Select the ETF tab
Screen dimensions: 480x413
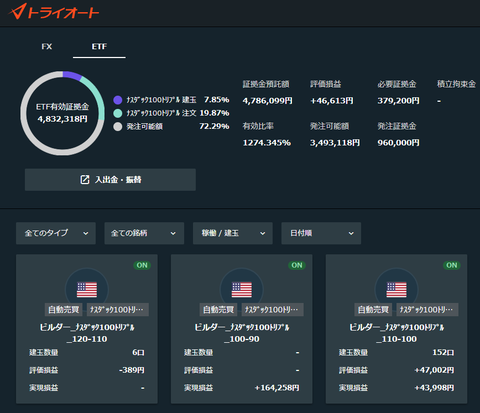click(x=99, y=47)
